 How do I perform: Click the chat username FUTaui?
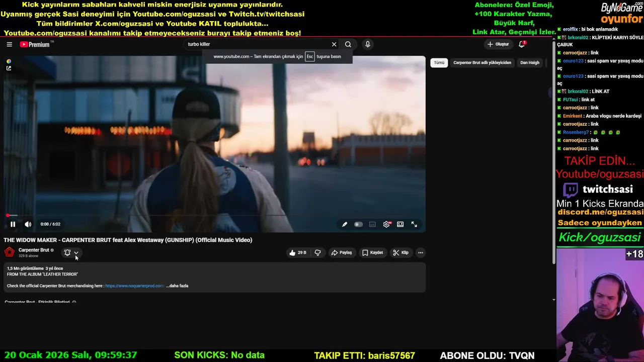[x=571, y=100]
